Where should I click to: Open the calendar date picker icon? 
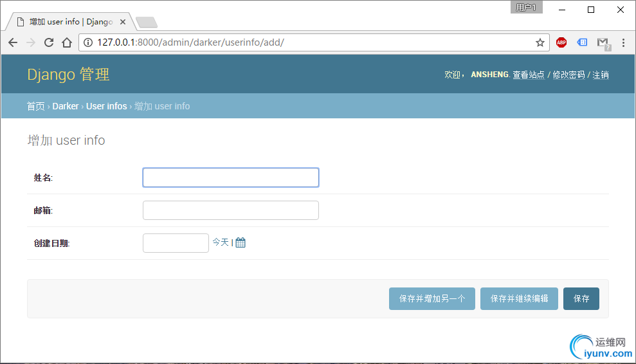(241, 242)
